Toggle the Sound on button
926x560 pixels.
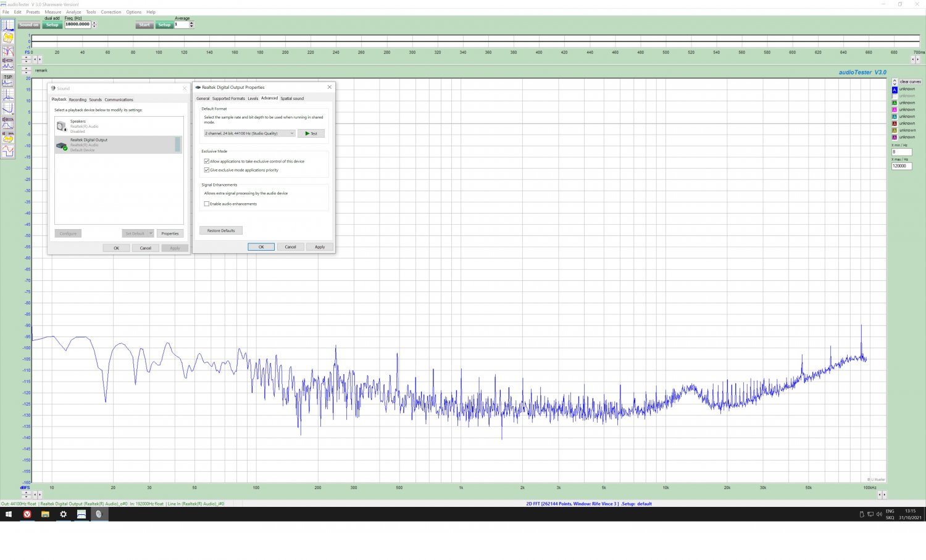[29, 25]
